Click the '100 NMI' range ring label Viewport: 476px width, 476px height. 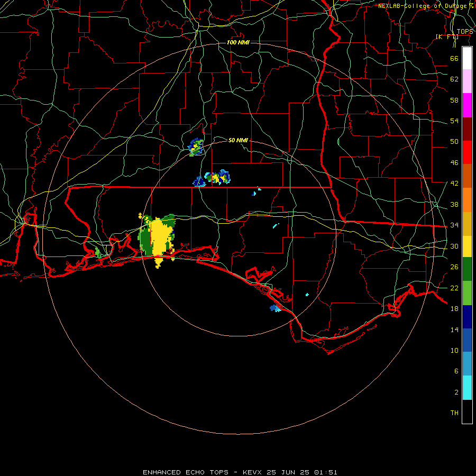click(238, 42)
